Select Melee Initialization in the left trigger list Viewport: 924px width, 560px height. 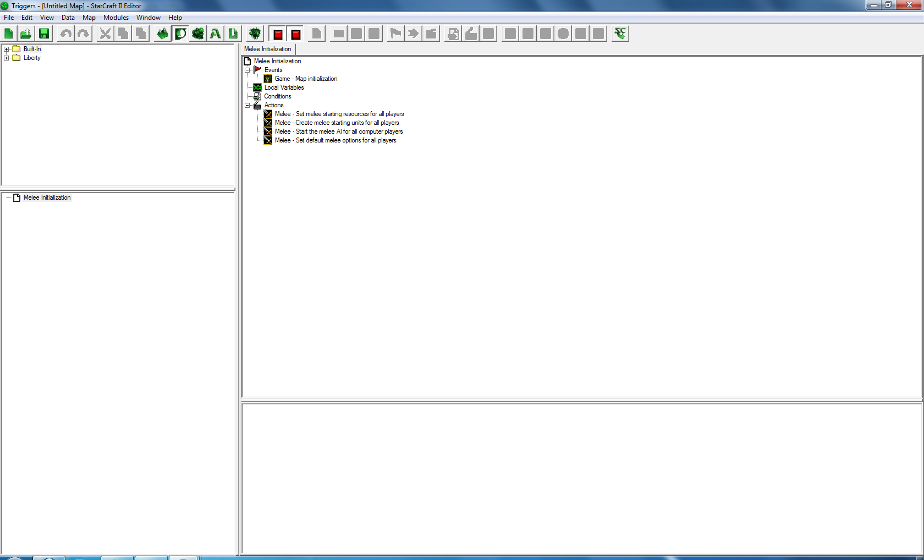click(47, 197)
